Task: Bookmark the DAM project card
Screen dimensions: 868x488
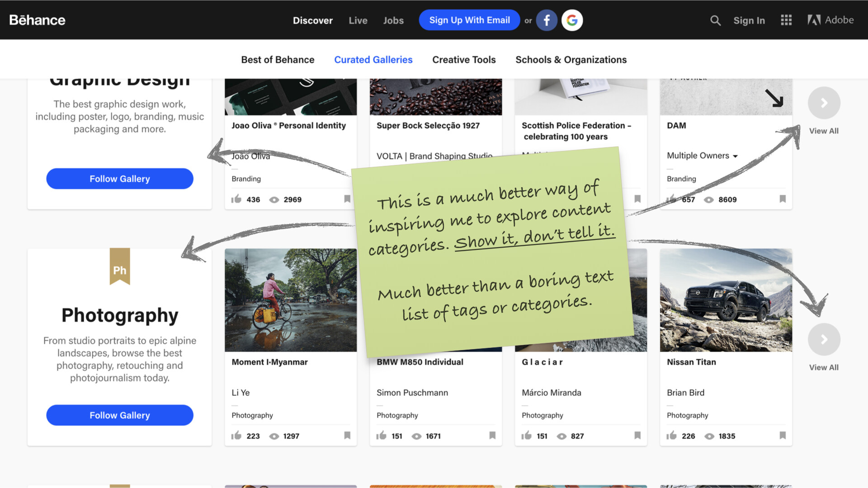Action: [x=783, y=199]
